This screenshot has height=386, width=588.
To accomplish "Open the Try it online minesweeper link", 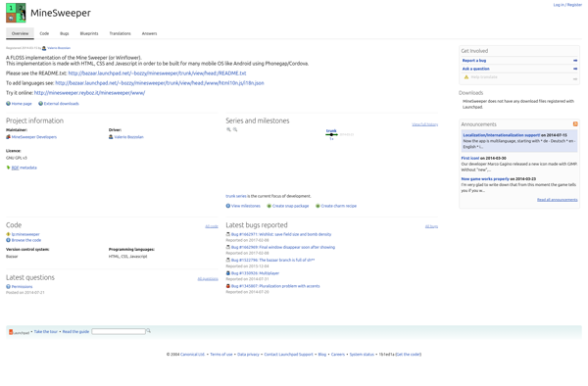I will (89, 92).
